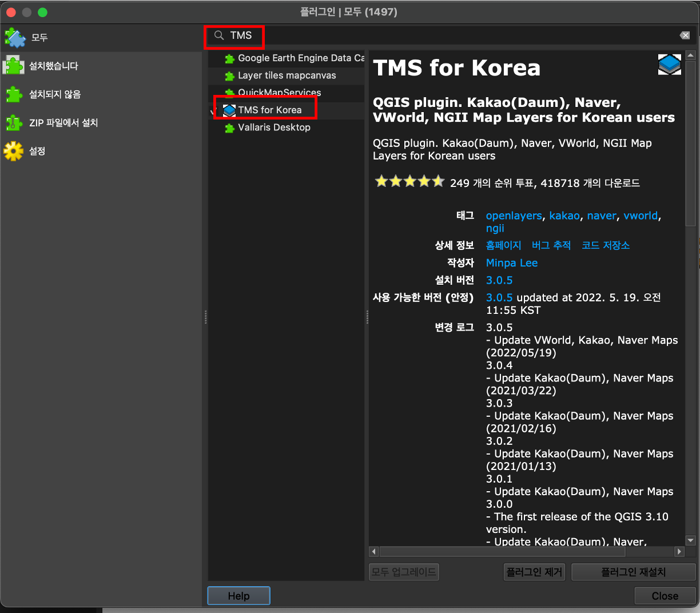Click the Vallaris Desktop plugin icon
The height and width of the screenshot is (613, 700).
[x=230, y=128]
